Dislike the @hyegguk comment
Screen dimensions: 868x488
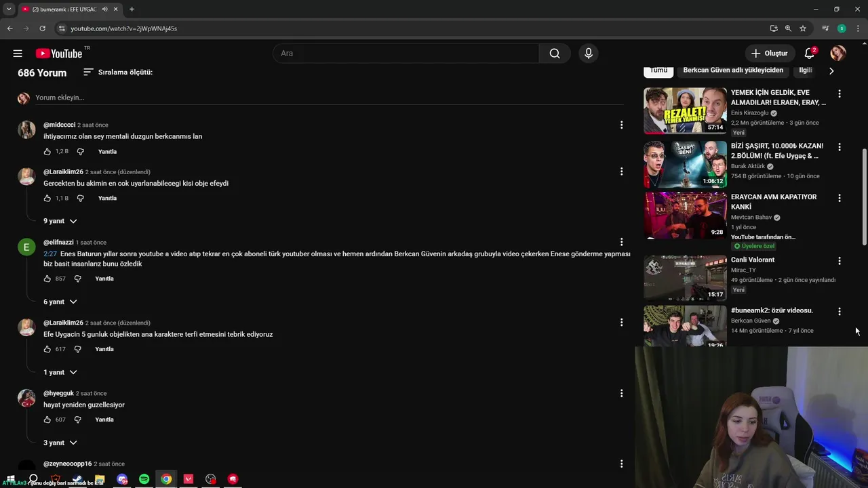77,420
